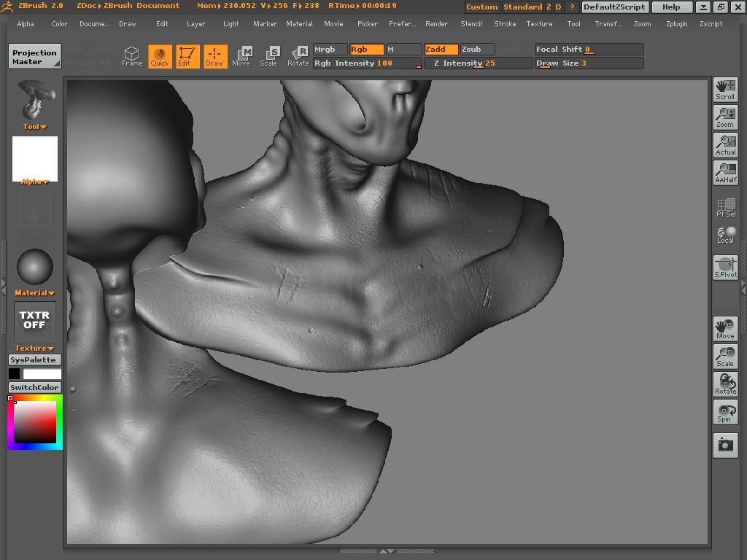The height and width of the screenshot is (560, 747).
Task: Click the Frame icon in the toolbar
Action: 131,56
